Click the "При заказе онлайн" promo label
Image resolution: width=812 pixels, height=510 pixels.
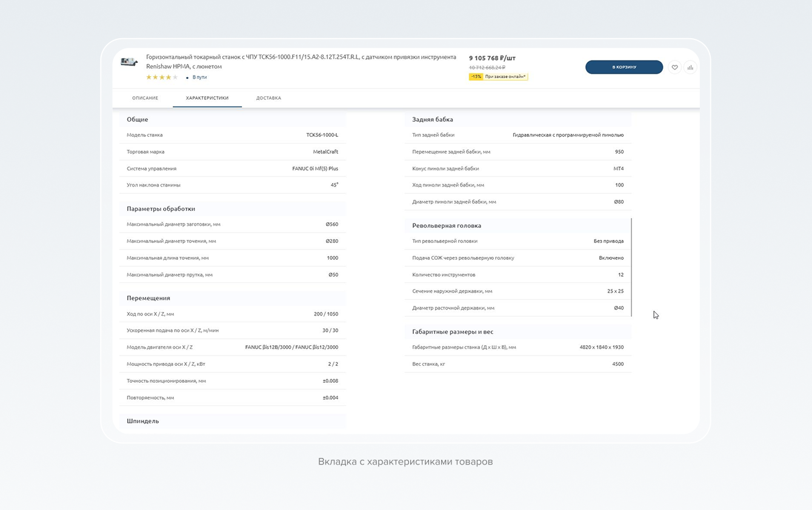(x=505, y=77)
